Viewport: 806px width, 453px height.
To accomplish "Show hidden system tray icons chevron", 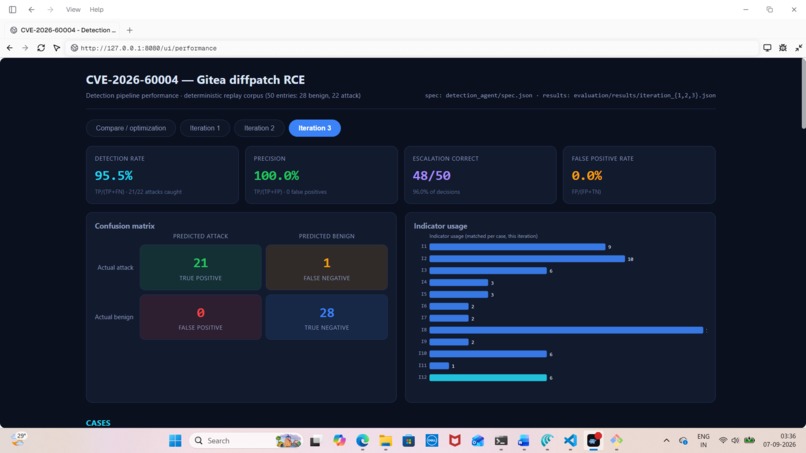I will 666,441.
